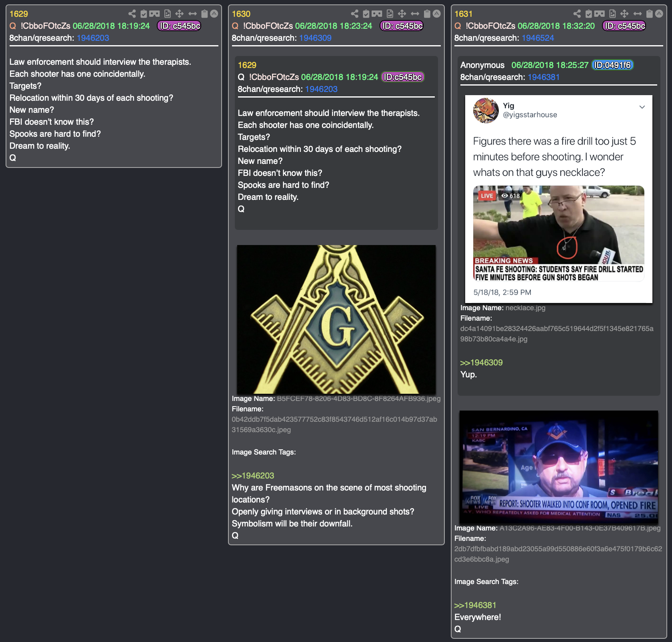
Task: Click image name A13C2A96-AE83-4F00-B143-0E37B409617B.jpeg
Action: (x=580, y=528)
